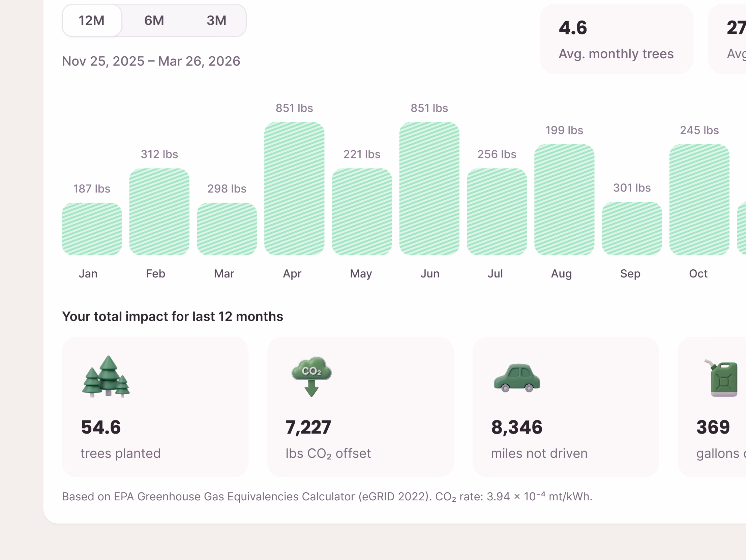Click the '256 lbs' bar label

point(497,154)
